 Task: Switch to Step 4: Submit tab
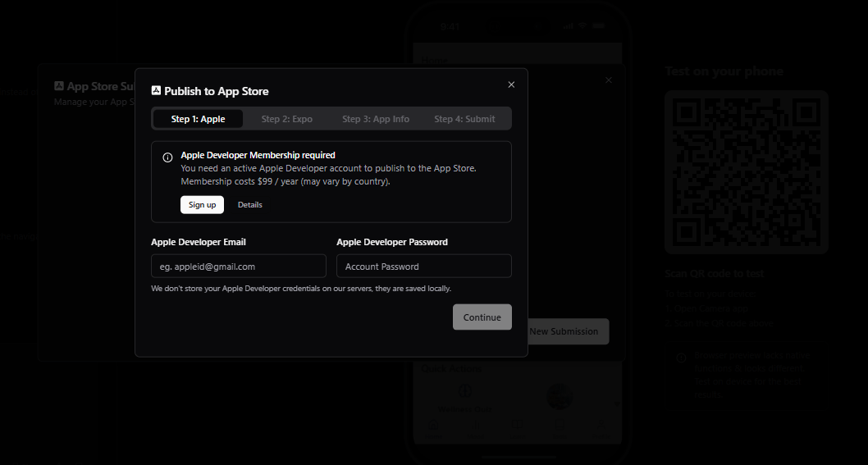(x=464, y=119)
